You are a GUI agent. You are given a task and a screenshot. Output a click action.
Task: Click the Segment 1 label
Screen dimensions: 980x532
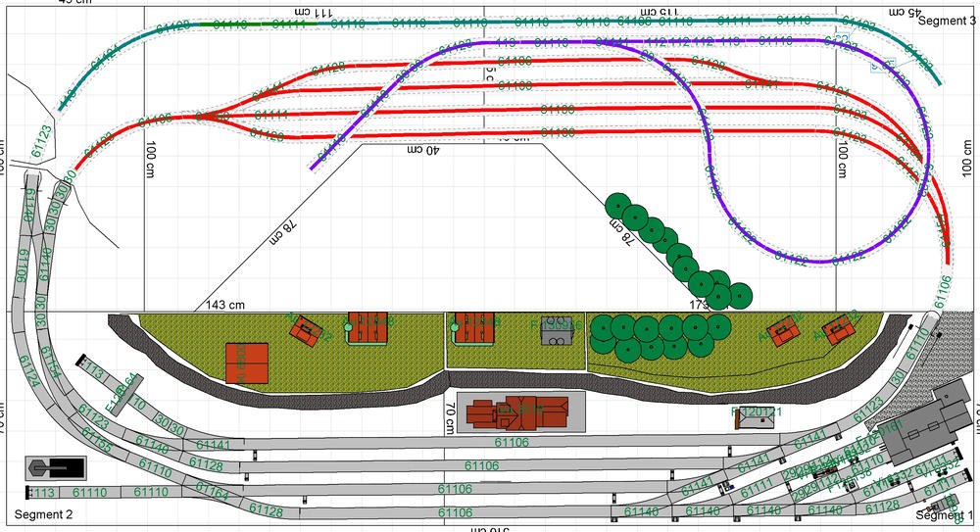[x=945, y=515]
